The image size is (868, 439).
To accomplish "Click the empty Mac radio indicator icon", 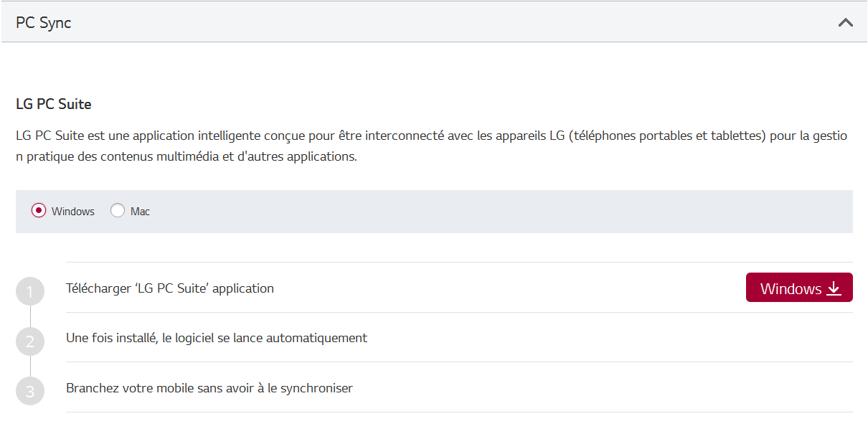I will point(116,211).
